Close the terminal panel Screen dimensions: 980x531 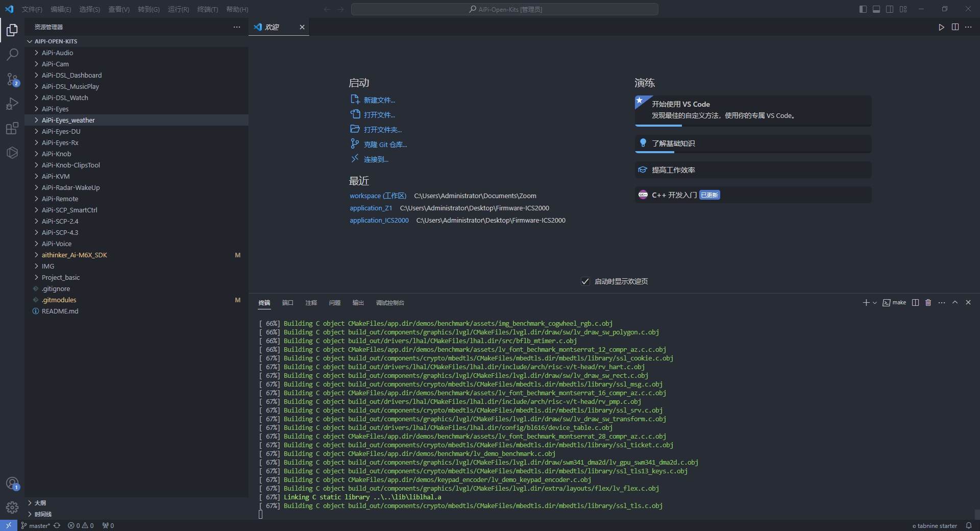point(968,303)
